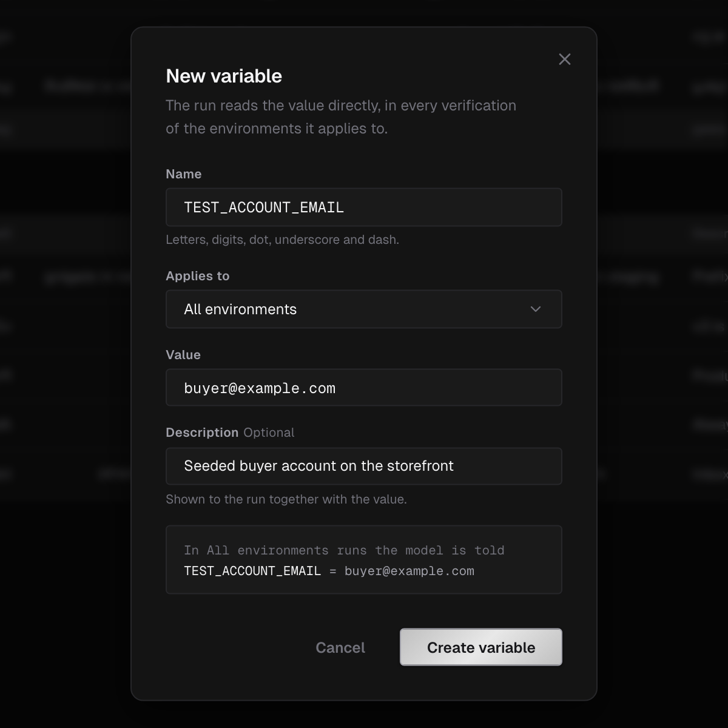The height and width of the screenshot is (728, 728).
Task: Click the 'Value' field label
Action: pyautogui.click(x=183, y=355)
